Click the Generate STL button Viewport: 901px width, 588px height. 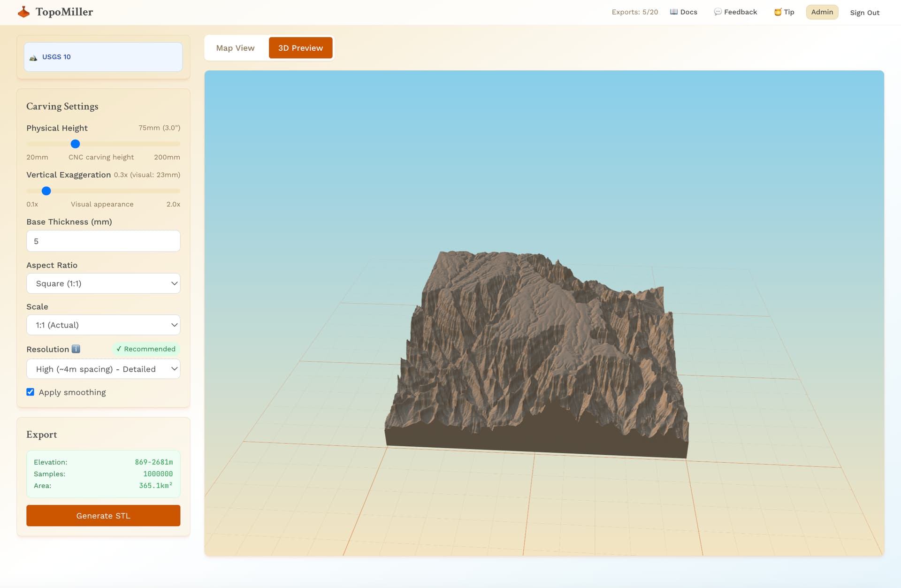click(103, 515)
